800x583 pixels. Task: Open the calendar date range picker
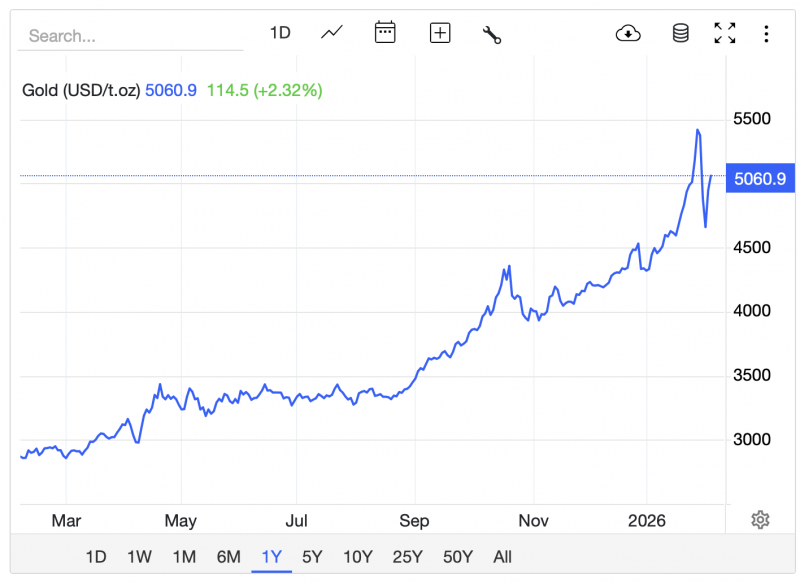click(x=385, y=33)
